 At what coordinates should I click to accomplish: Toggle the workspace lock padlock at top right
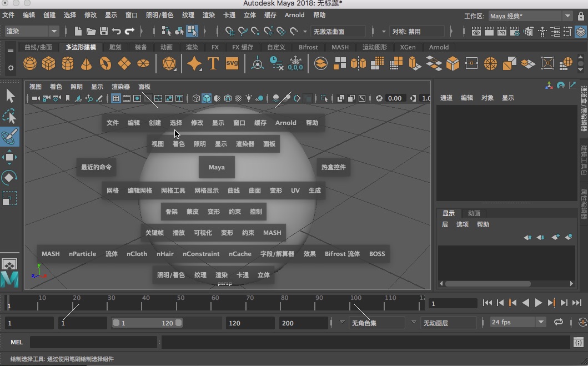point(581,16)
